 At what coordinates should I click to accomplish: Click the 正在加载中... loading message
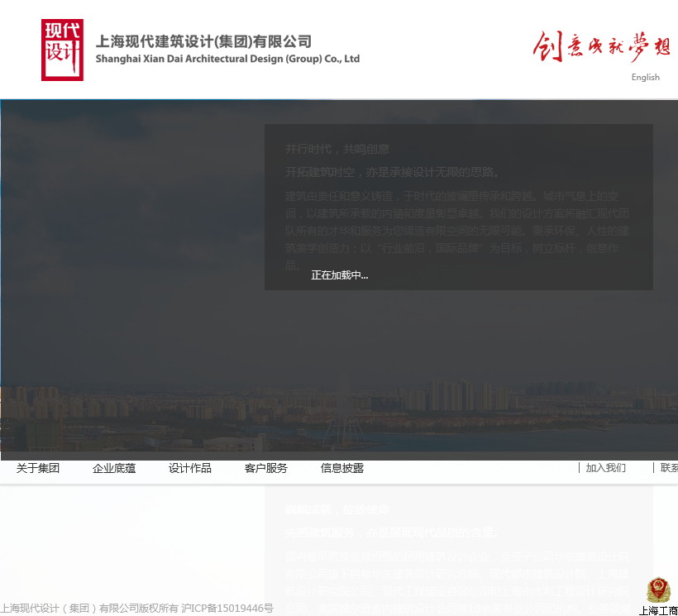pos(340,275)
